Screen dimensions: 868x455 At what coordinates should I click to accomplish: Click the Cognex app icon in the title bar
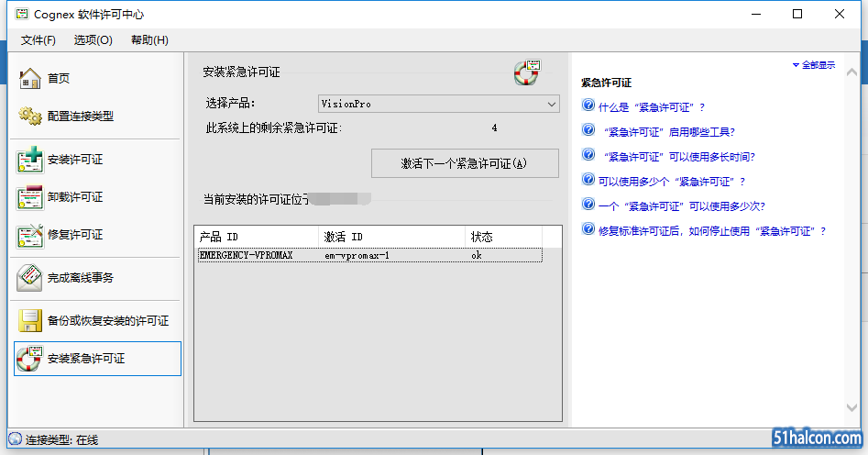coord(22,14)
